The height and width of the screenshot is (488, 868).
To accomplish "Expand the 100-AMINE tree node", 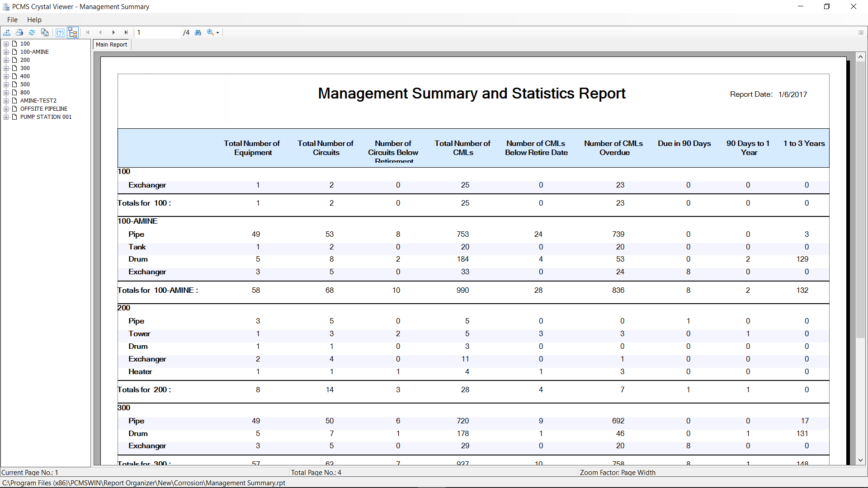I will tap(6, 52).
